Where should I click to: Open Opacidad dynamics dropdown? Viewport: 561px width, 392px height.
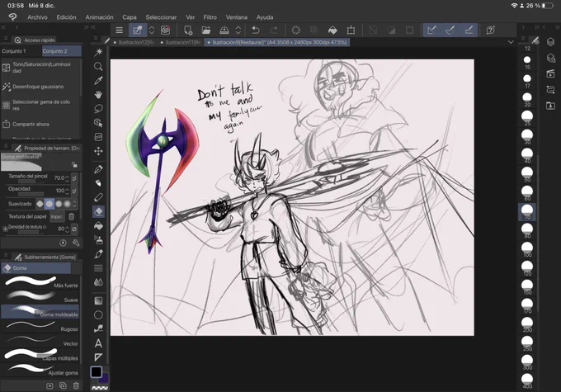point(74,191)
